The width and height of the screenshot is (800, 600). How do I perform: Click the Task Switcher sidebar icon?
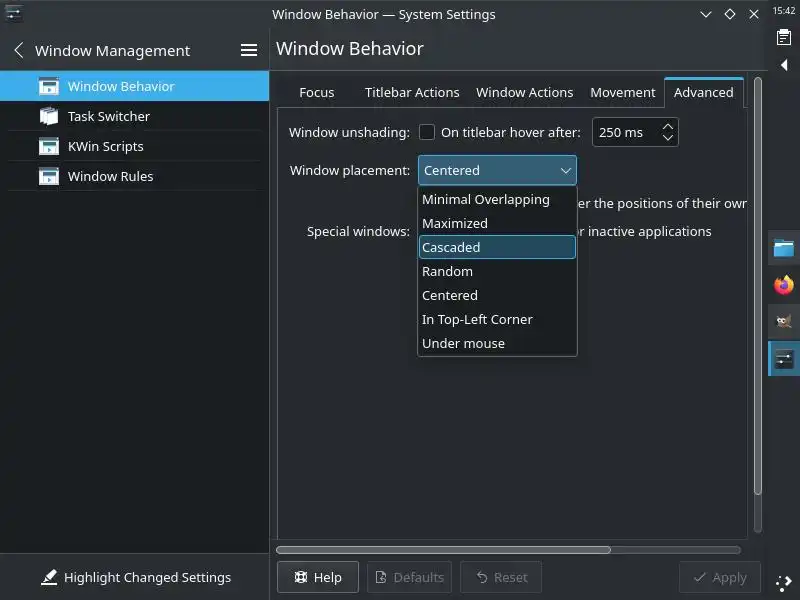pyautogui.click(x=49, y=116)
